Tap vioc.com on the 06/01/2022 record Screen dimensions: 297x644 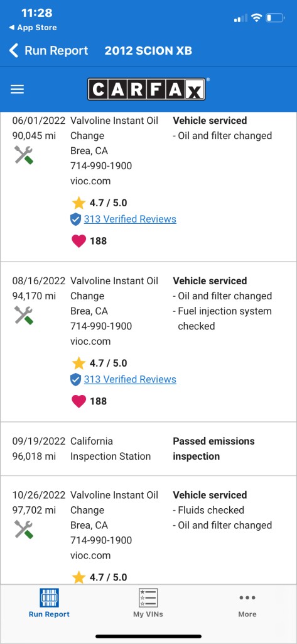(90, 181)
